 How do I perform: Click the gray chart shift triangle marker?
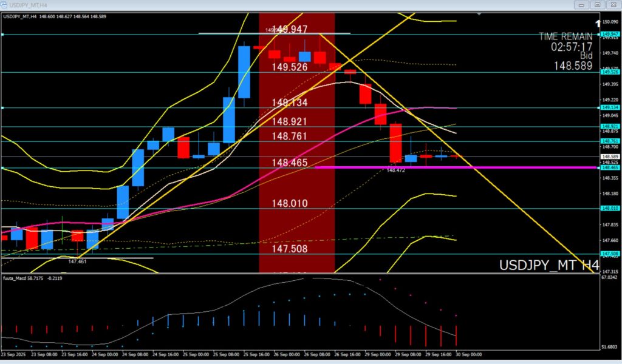[x=480, y=14]
